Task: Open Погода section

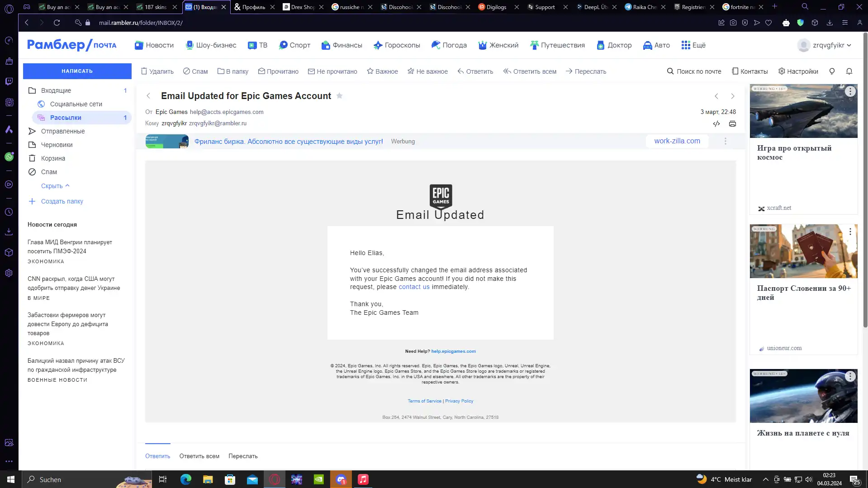Action: (x=449, y=45)
